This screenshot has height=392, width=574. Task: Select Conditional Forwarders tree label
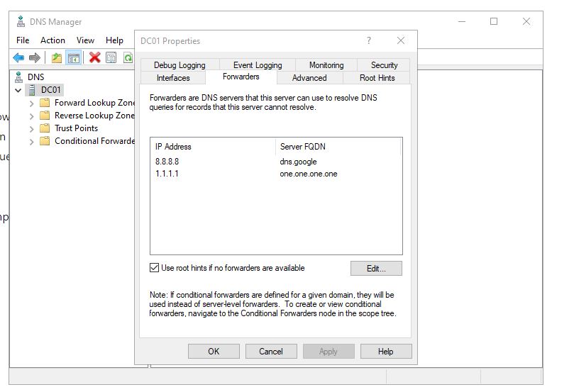(x=94, y=141)
